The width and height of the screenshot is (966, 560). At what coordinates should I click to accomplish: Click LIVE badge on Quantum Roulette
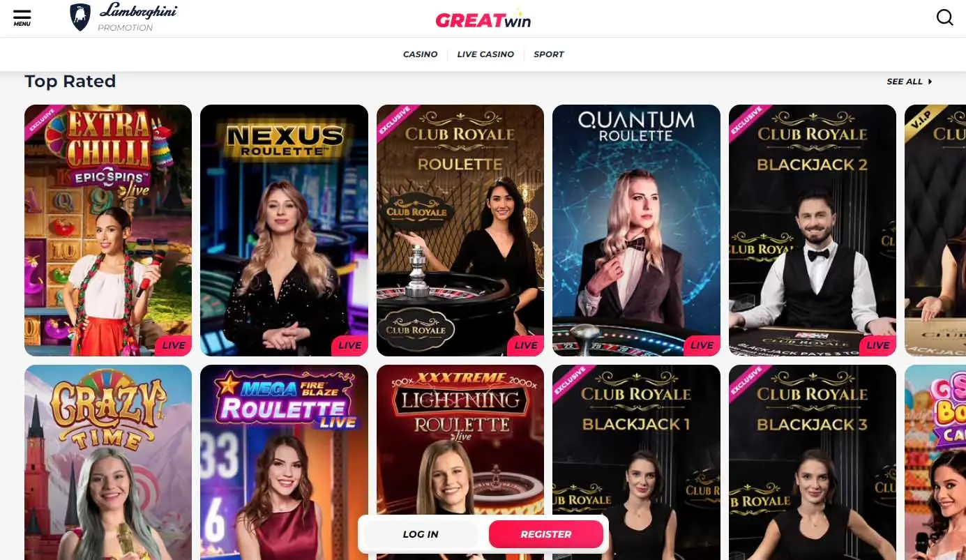[702, 345]
